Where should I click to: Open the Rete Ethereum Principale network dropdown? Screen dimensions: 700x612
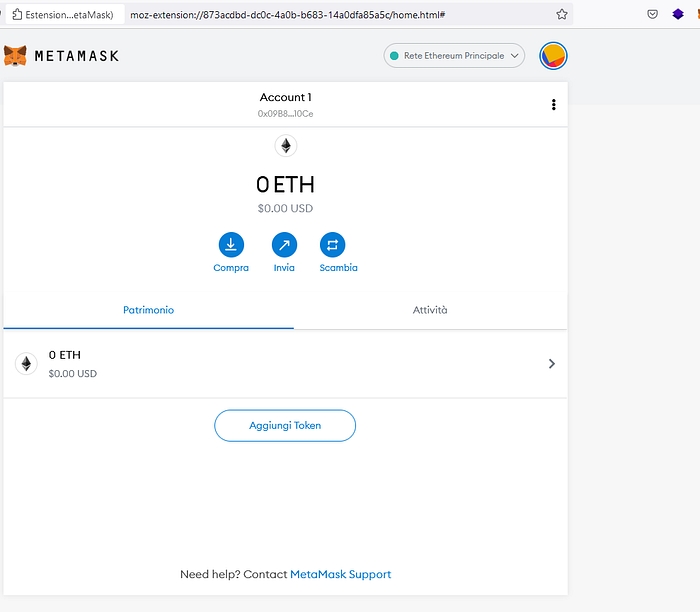click(454, 56)
